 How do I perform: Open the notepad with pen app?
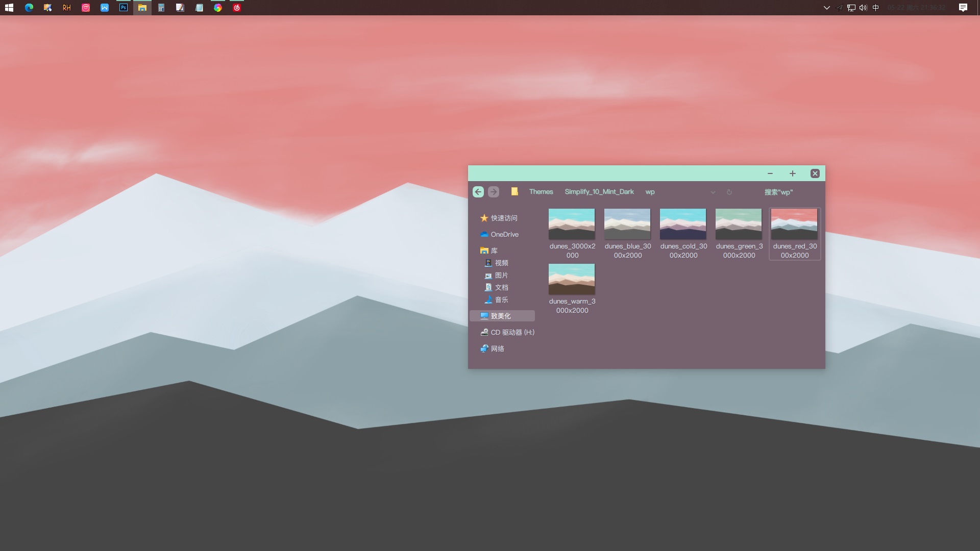(x=180, y=8)
